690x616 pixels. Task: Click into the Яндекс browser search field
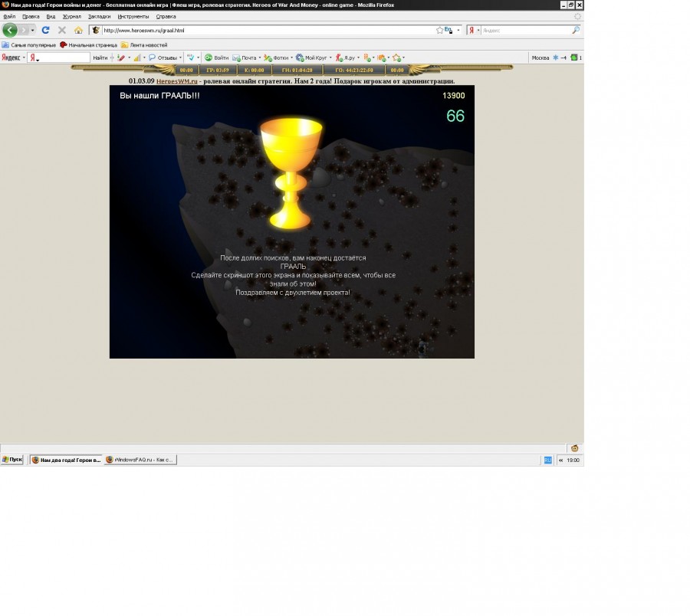526,31
